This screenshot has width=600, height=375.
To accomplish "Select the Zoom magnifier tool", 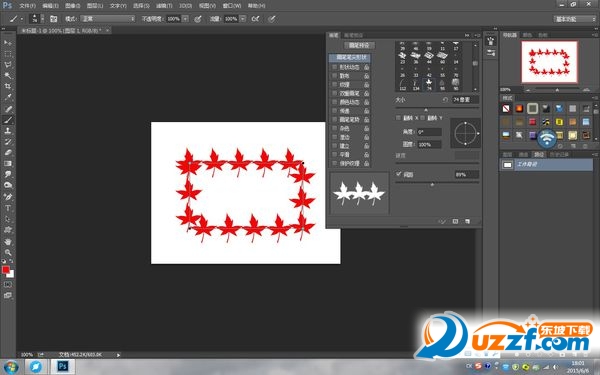I will click(x=8, y=253).
